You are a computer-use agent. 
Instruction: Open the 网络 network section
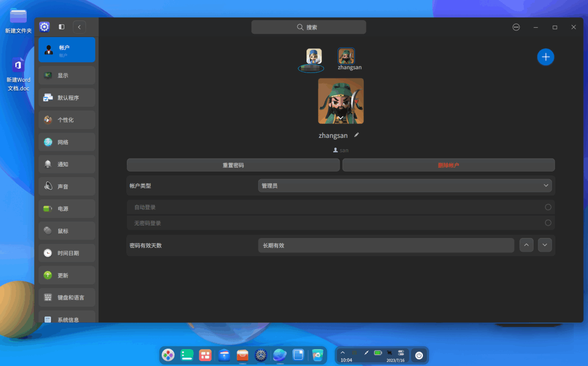67,142
